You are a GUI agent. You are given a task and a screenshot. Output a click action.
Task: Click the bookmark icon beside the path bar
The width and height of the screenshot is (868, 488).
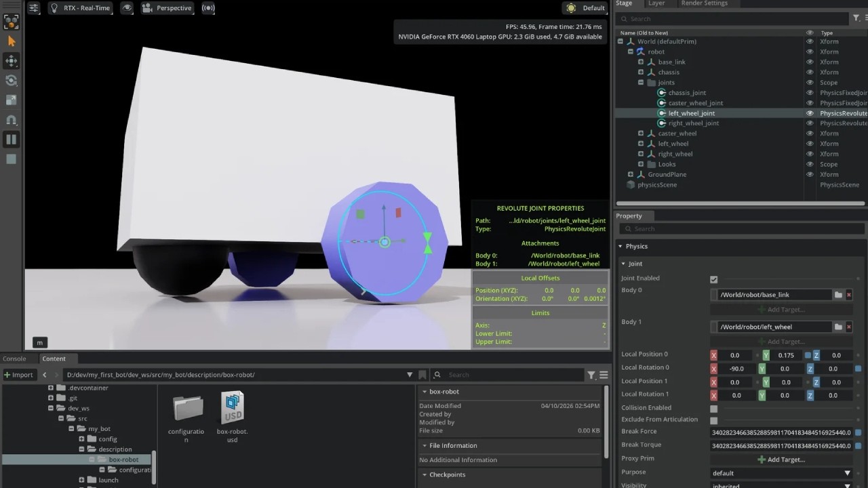coord(422,375)
